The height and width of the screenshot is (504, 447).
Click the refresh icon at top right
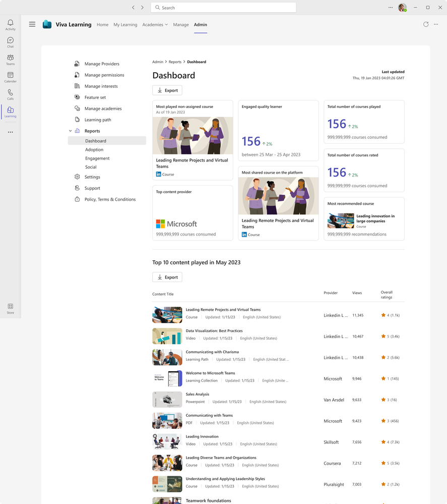426,24
